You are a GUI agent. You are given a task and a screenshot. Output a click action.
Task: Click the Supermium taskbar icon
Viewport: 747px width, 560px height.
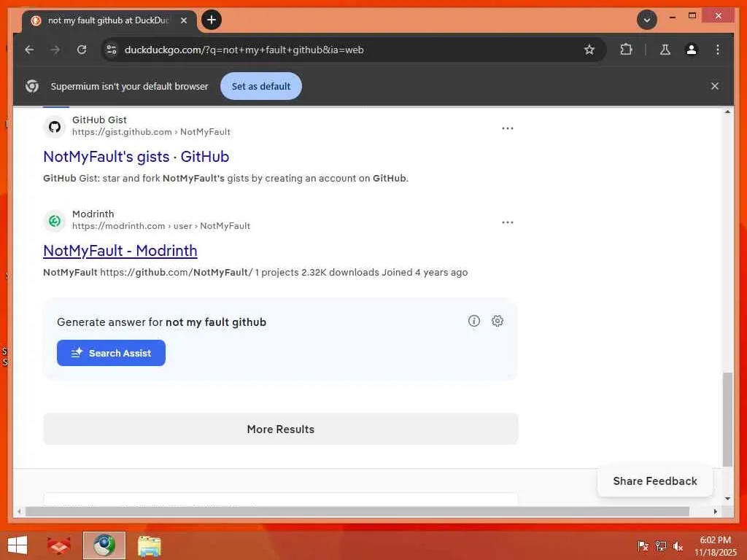(x=104, y=545)
